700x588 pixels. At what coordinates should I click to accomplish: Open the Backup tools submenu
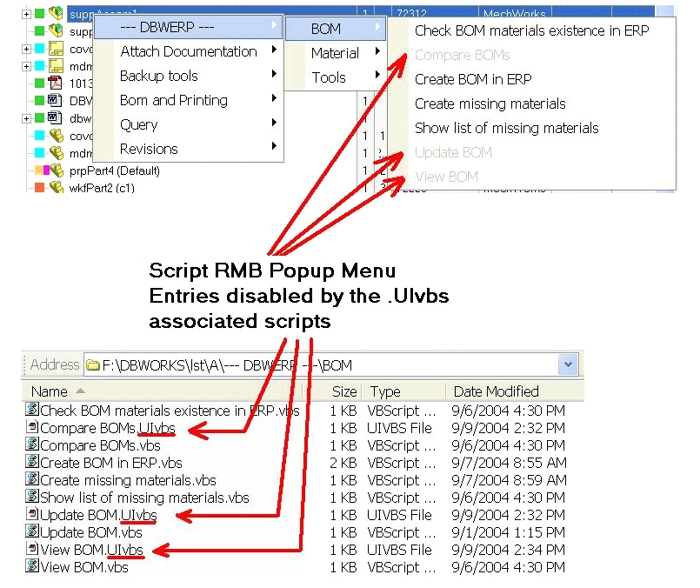click(x=188, y=76)
